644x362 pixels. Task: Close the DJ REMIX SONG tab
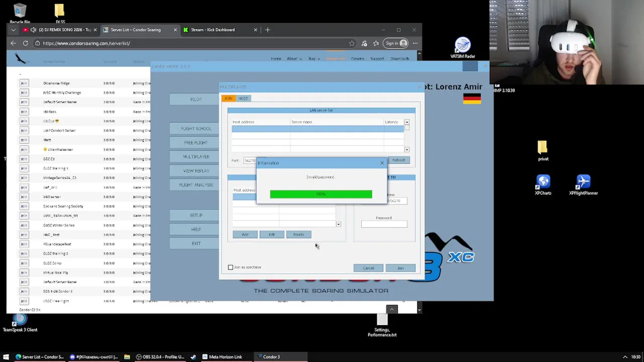[95, 30]
